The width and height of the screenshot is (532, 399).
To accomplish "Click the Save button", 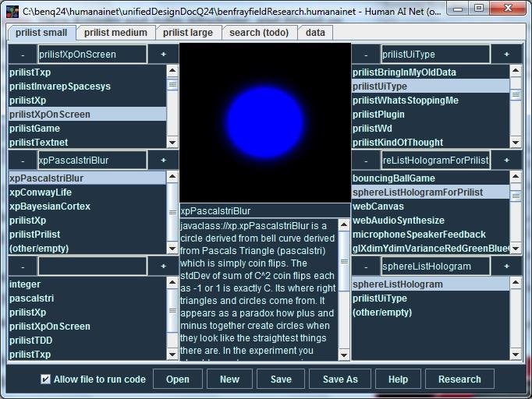I will click(x=281, y=379).
